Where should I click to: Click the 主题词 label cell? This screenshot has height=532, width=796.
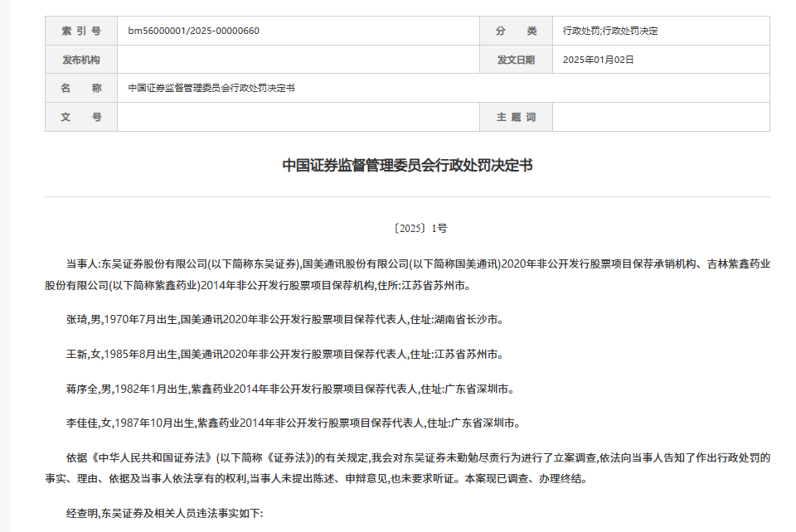[x=515, y=117]
